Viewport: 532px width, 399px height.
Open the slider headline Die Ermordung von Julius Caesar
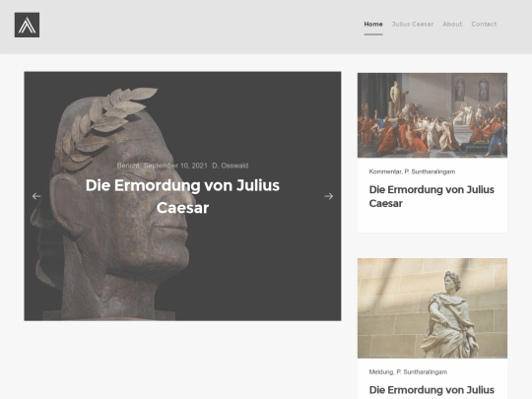click(x=182, y=196)
